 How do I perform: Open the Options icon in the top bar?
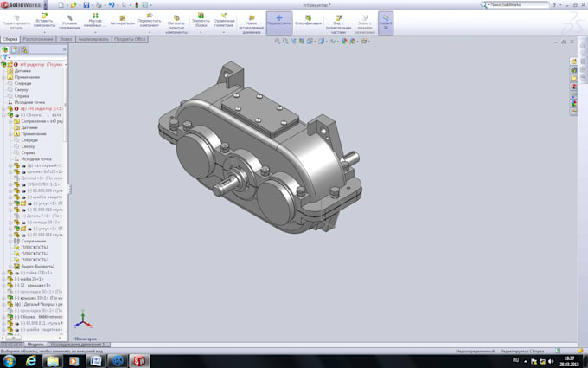(144, 5)
